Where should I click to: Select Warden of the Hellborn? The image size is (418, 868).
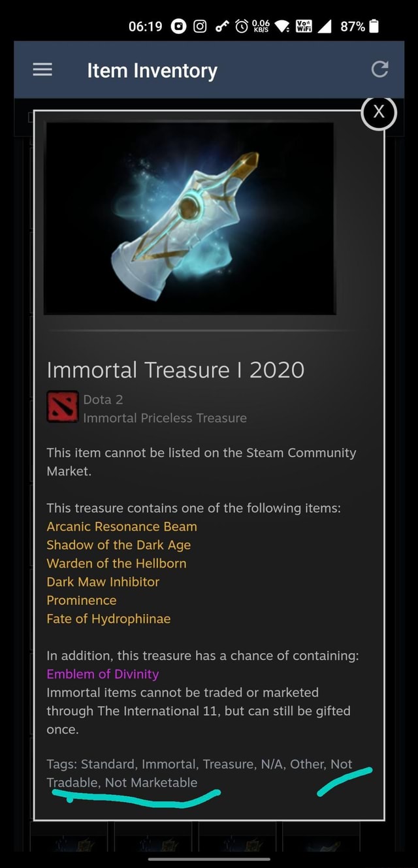coord(116,563)
